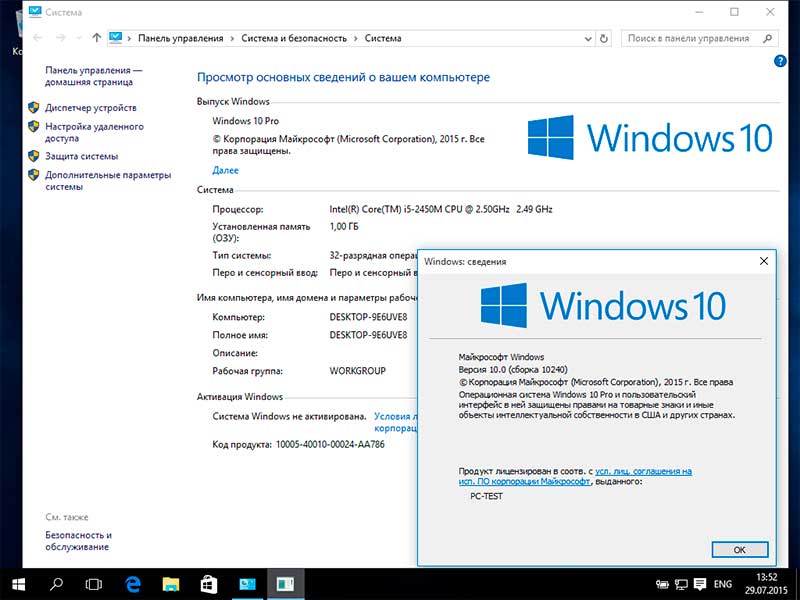Select 'Система' breadcrumb in address bar
This screenshot has height=600, width=800.
coord(383,38)
